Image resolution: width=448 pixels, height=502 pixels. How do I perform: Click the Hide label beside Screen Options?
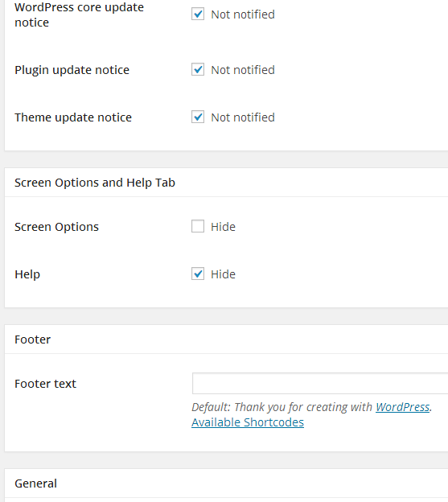223,227
